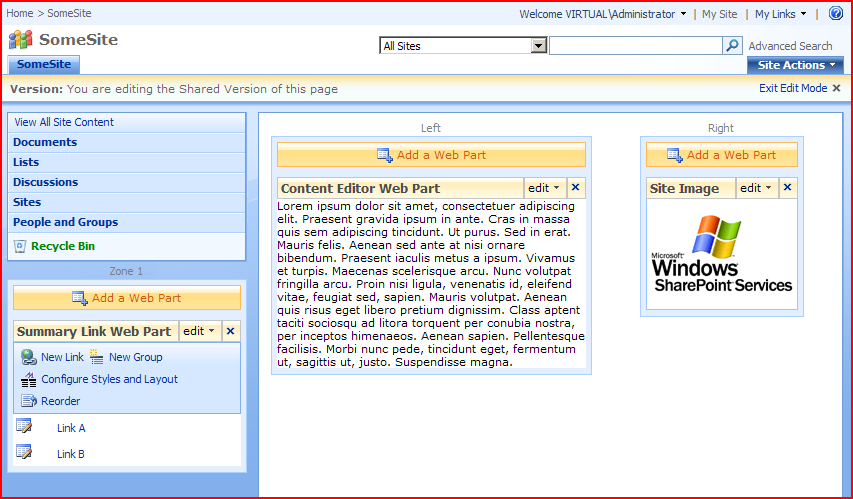Click the search magnifier icon

(x=732, y=46)
